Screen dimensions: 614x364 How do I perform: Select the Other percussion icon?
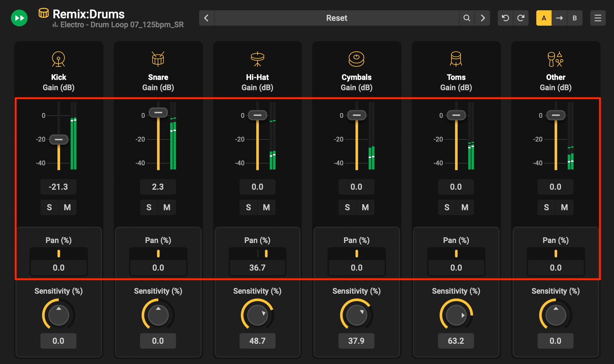pyautogui.click(x=556, y=59)
